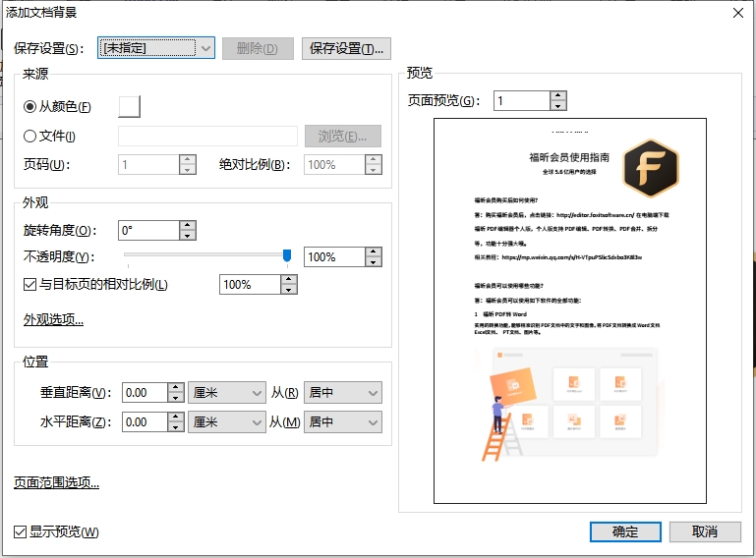Select the 从颜色 radio button
The height and width of the screenshot is (558, 756).
(x=30, y=107)
